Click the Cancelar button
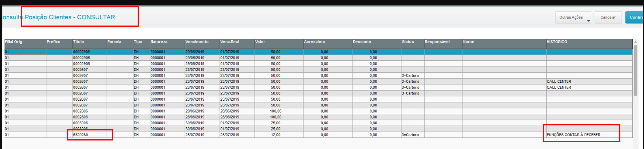 608,17
